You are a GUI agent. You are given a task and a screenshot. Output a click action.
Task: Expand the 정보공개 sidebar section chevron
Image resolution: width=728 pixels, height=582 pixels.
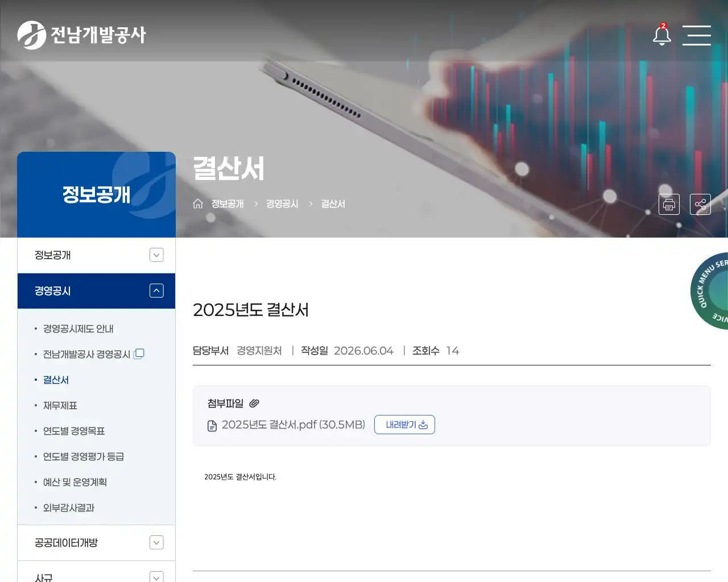pyautogui.click(x=156, y=255)
